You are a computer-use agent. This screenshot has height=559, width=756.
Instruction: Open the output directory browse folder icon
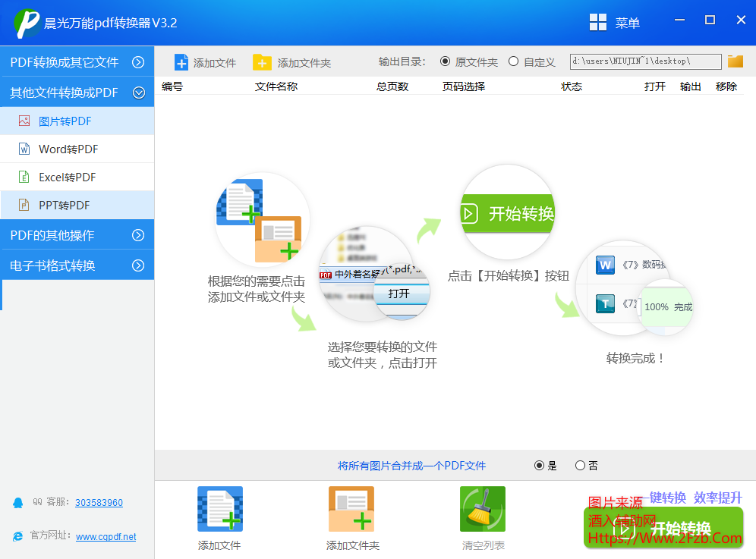pyautogui.click(x=735, y=61)
